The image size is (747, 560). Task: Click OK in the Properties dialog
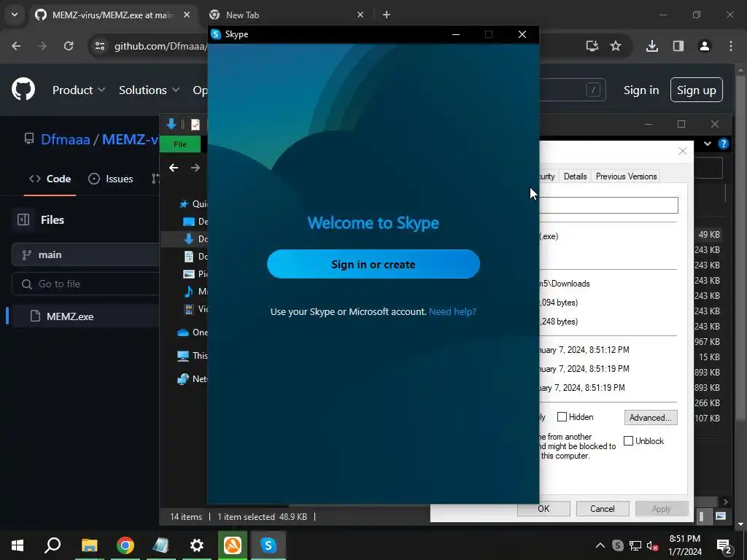[x=543, y=508]
